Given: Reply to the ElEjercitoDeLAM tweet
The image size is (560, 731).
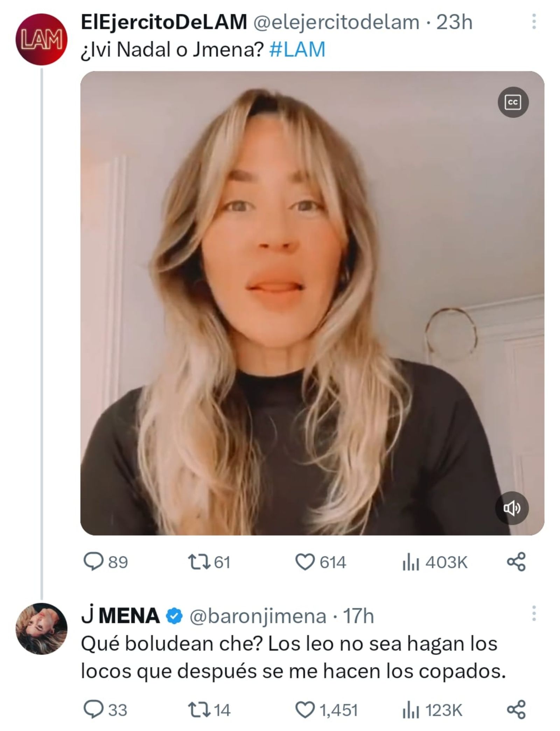Looking at the screenshot, I should click(93, 562).
